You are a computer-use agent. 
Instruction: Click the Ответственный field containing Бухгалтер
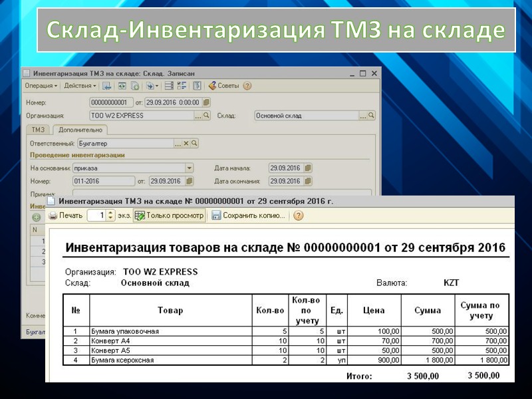tap(126, 144)
